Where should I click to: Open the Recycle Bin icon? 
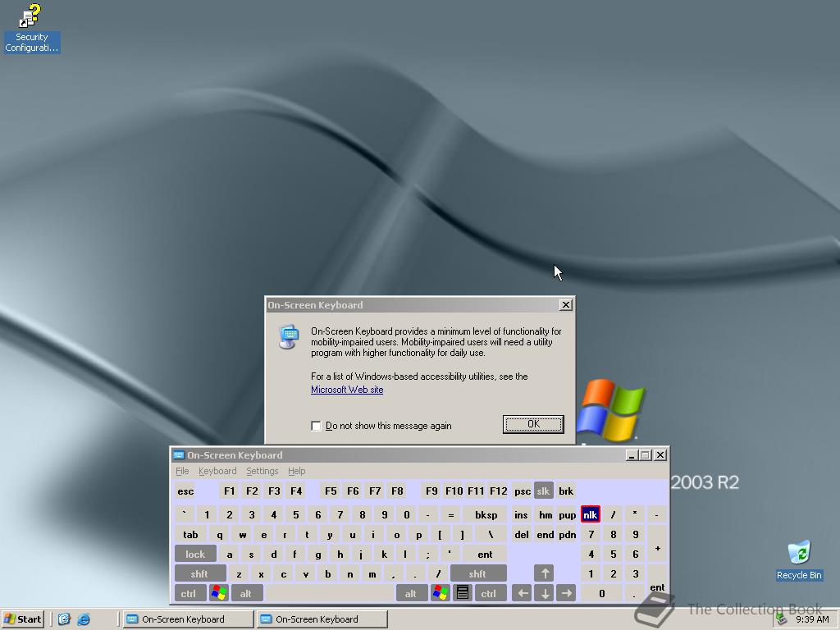799,560
